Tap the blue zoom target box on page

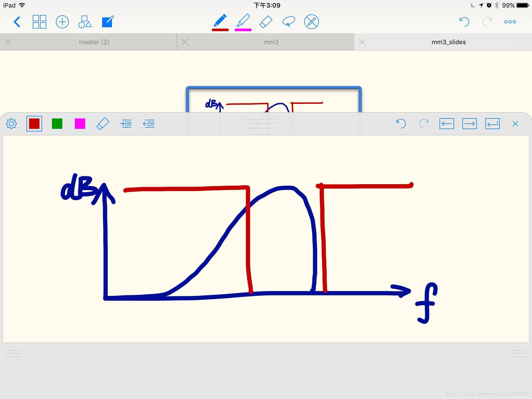(x=274, y=99)
